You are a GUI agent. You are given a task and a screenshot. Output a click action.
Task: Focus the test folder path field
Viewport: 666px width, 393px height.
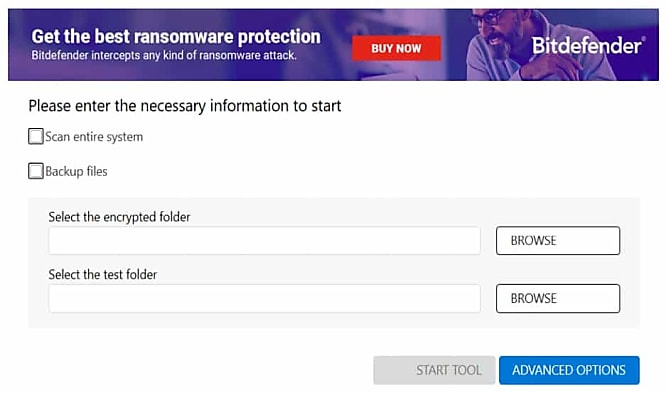264,298
